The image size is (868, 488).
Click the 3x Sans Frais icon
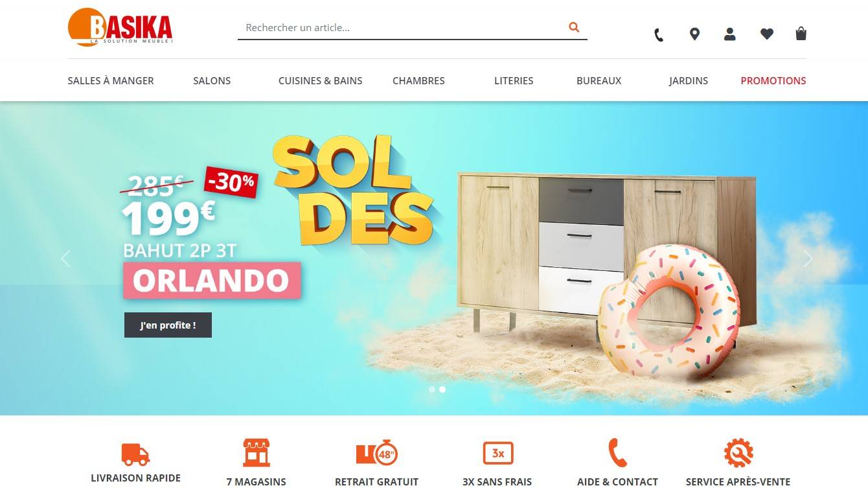(497, 453)
